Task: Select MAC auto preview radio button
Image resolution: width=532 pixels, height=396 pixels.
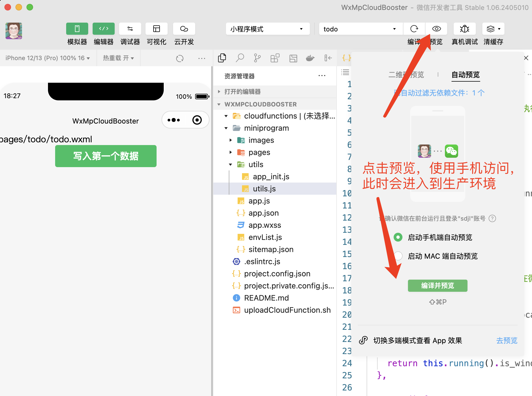Action: 398,256
